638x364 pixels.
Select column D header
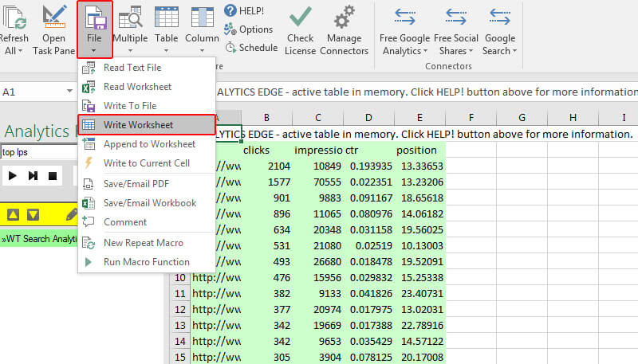click(x=368, y=117)
